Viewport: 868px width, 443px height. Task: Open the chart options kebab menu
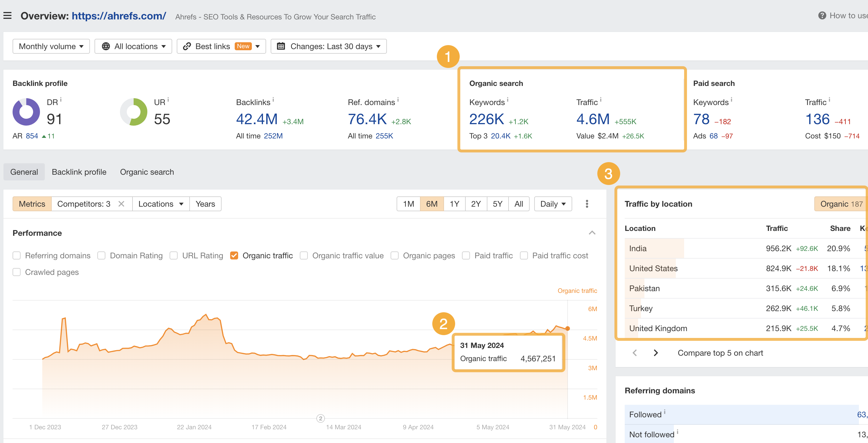tap(587, 204)
